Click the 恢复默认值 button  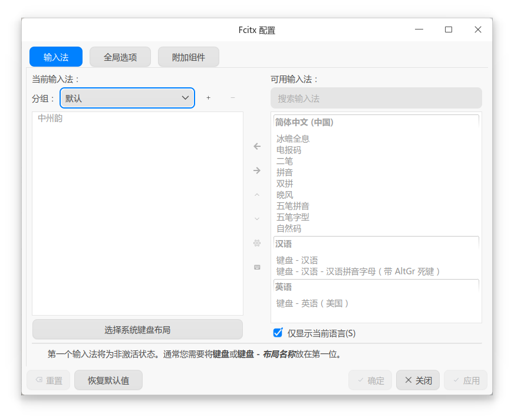[x=108, y=380]
